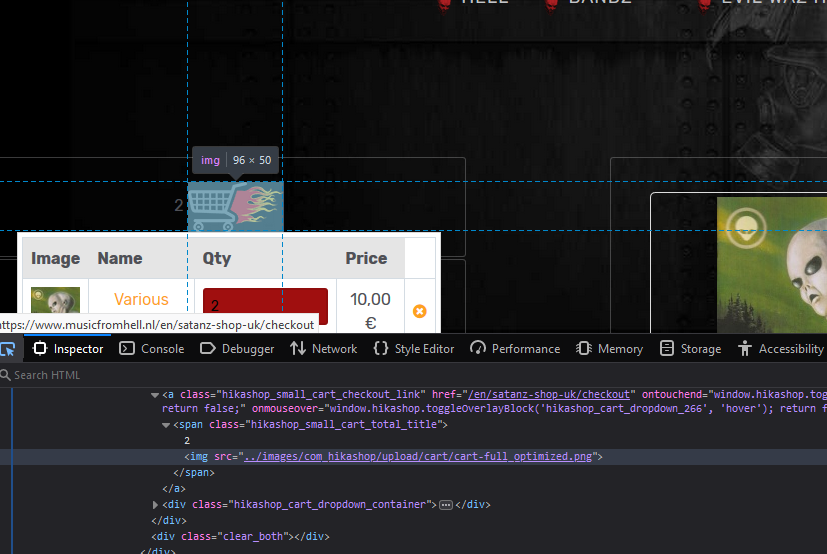
Task: Select the closing </a> tag line
Action: click(x=174, y=489)
